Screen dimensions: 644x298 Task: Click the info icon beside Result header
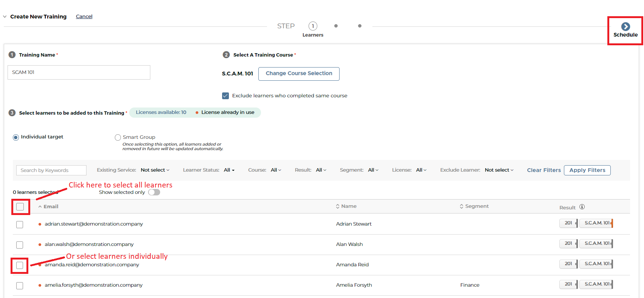582,207
